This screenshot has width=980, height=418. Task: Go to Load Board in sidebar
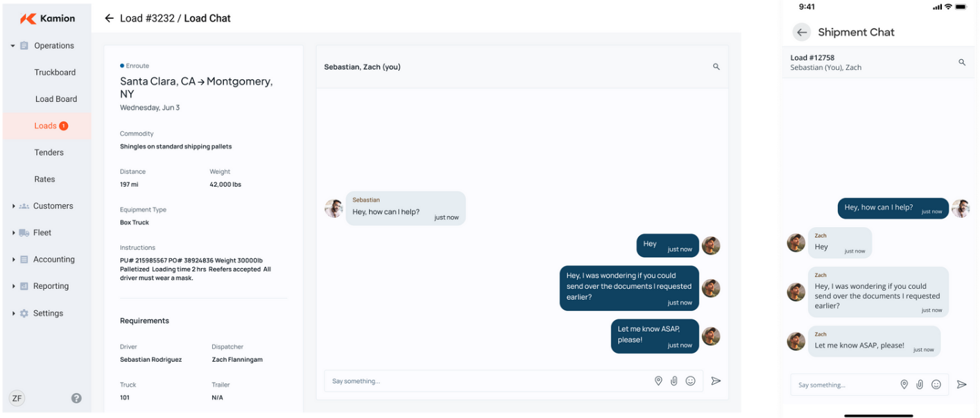(x=56, y=99)
